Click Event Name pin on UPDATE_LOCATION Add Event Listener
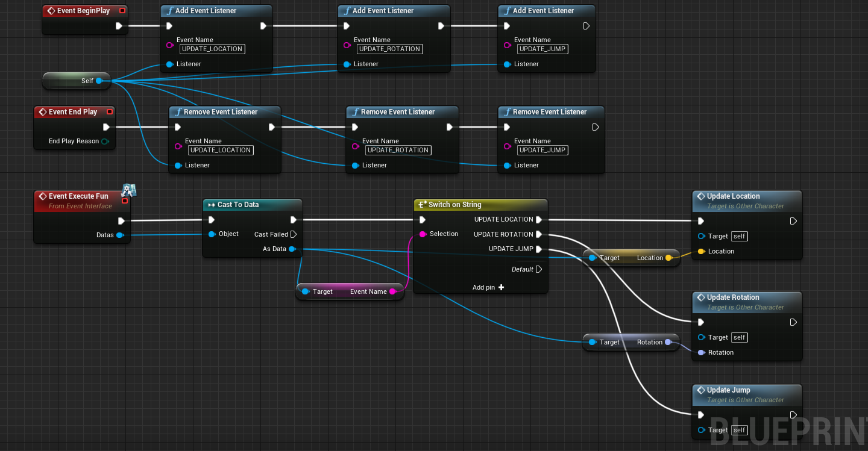Viewport: 868px width, 451px height. click(169, 45)
